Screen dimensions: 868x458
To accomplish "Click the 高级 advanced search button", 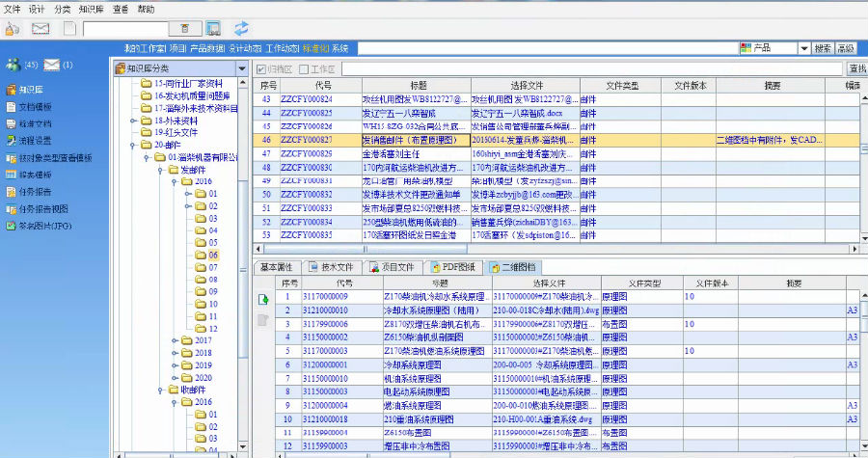I will tap(846, 48).
